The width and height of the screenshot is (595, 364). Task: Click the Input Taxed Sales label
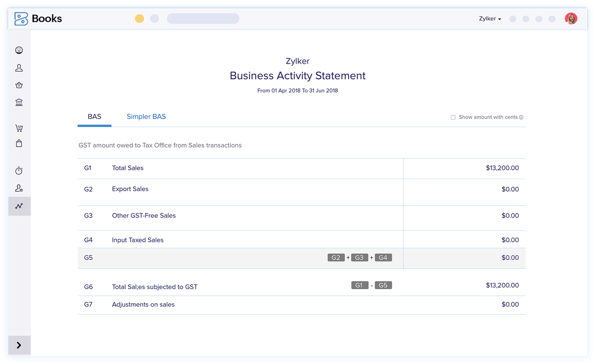point(138,240)
